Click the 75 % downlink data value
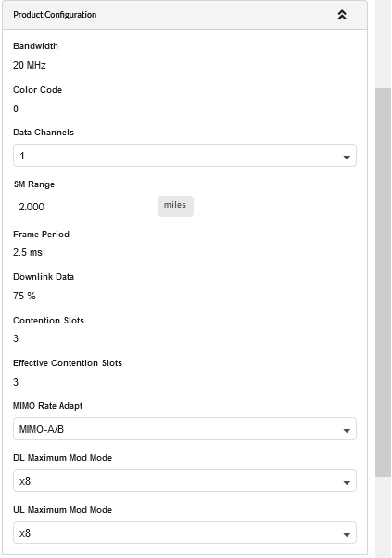Viewport: 392px width, 558px height. tap(24, 296)
